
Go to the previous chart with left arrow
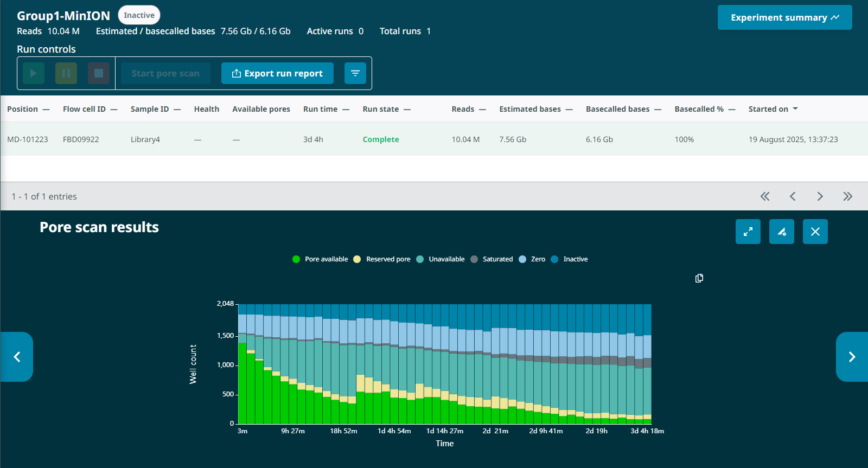[x=17, y=357]
